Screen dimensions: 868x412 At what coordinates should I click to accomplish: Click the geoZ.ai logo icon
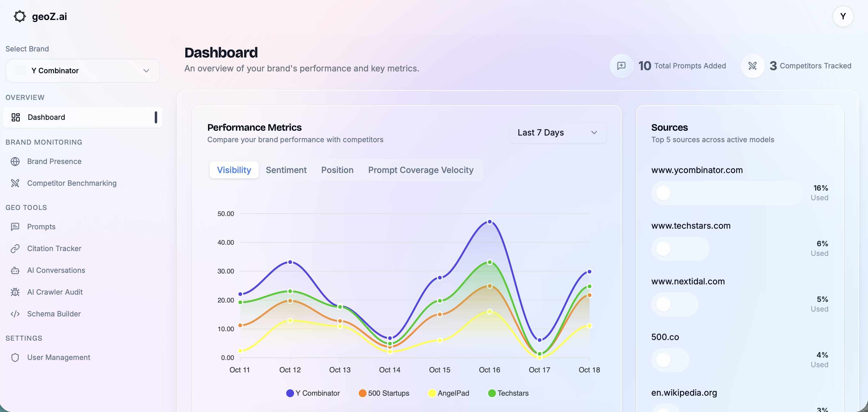pos(20,16)
